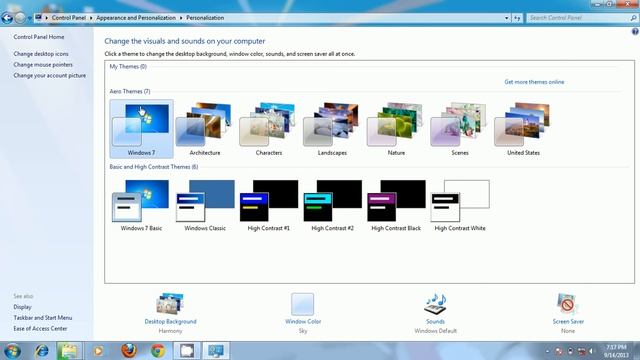Click Get more themes online link
This screenshot has height=360, width=640.
click(534, 82)
